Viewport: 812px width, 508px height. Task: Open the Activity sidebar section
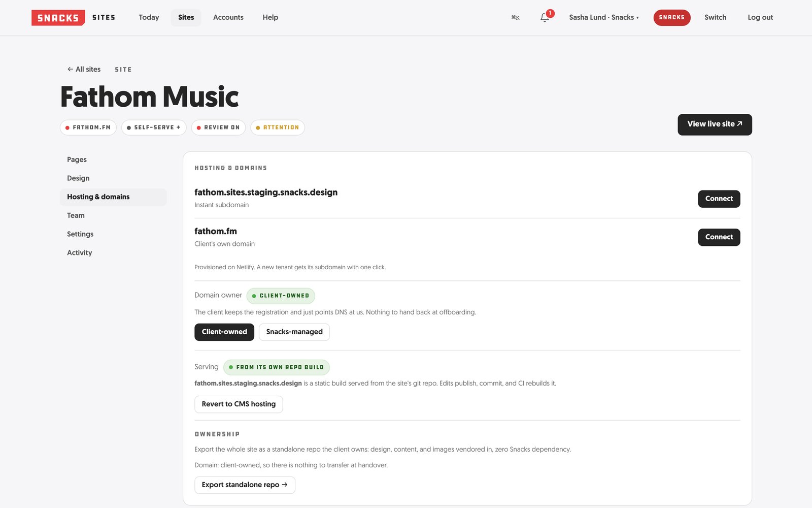pos(113,252)
